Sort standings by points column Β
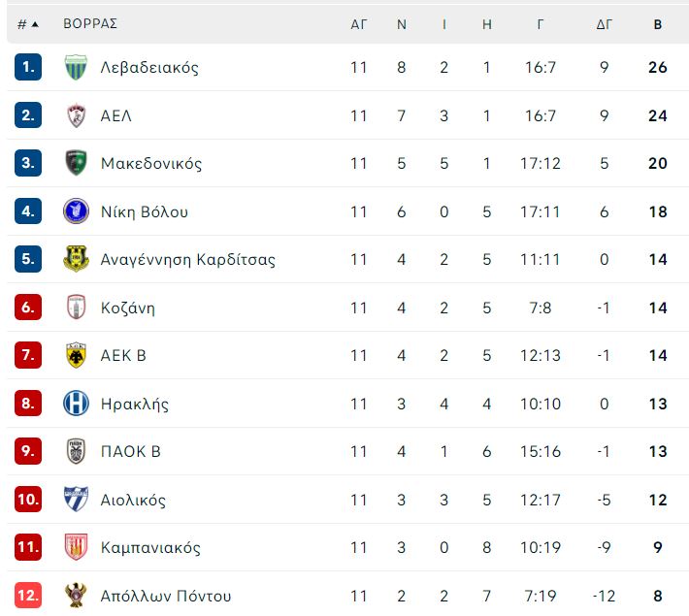 [658, 24]
